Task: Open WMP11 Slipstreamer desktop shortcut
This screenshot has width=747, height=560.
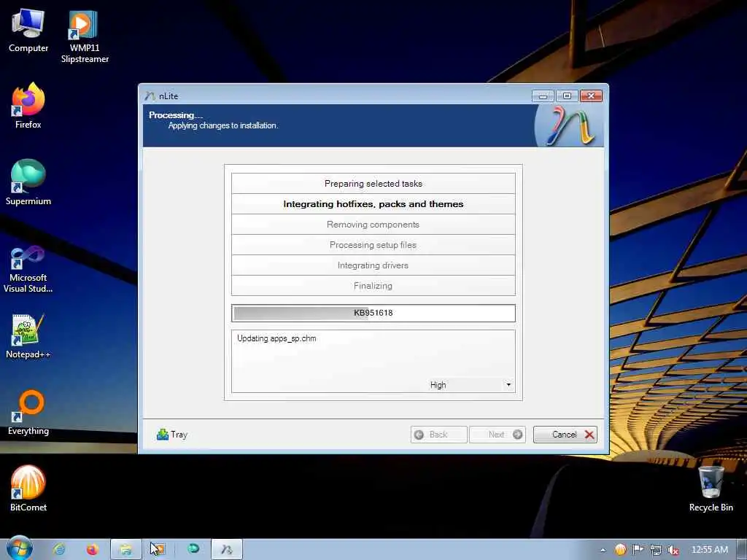Action: [85, 36]
